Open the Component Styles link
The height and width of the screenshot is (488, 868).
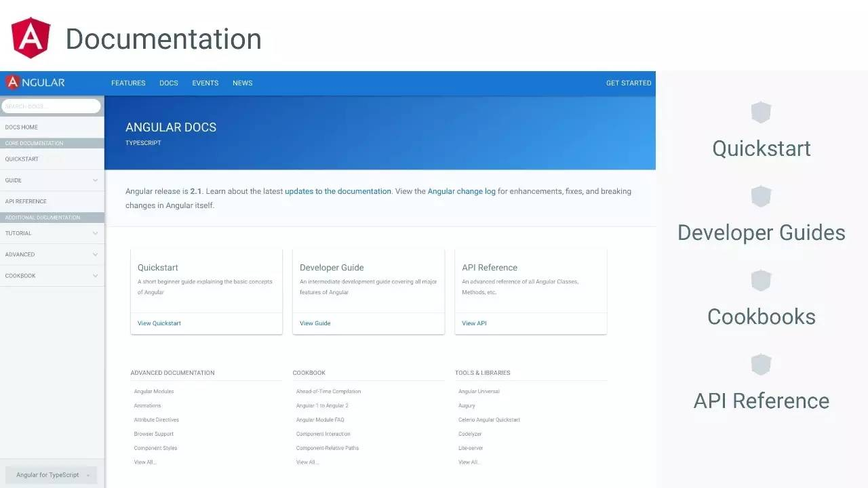[x=155, y=449]
